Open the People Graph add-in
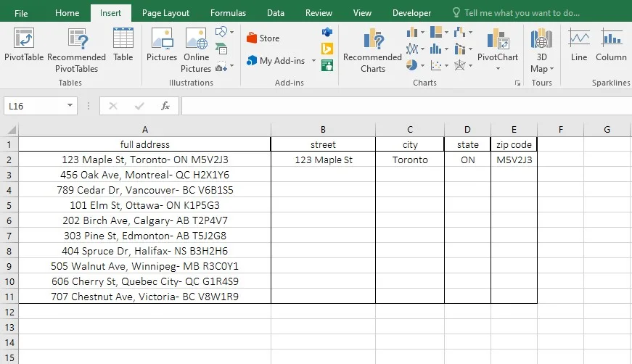Screen dimensions: 632x364 tap(327, 65)
